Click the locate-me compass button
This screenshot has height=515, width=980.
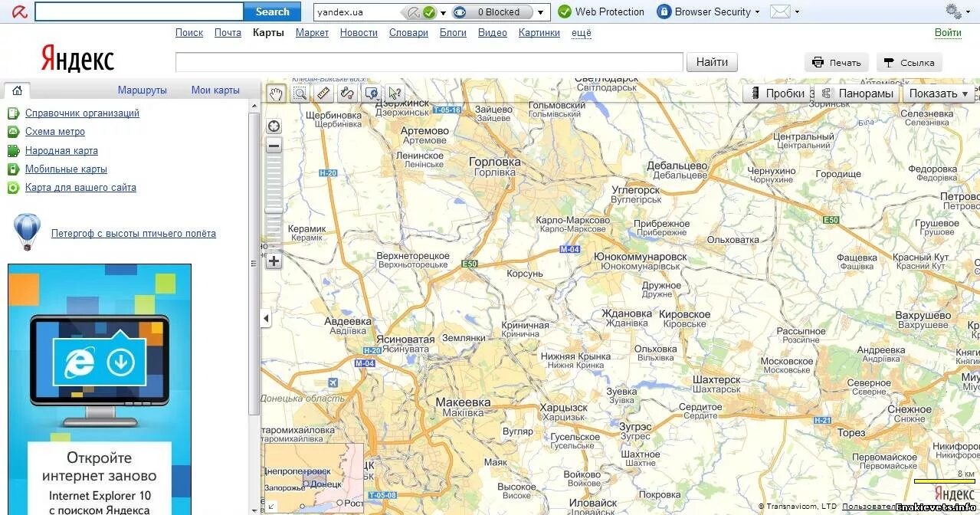274,126
